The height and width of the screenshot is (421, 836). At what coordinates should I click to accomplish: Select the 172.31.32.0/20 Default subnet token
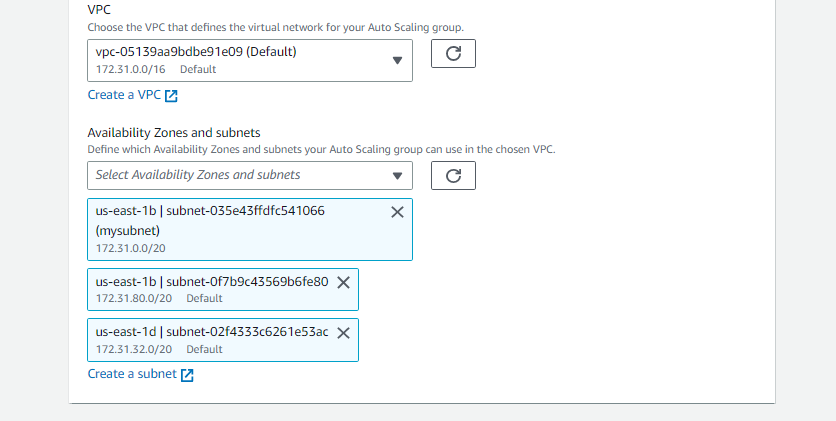[223, 340]
